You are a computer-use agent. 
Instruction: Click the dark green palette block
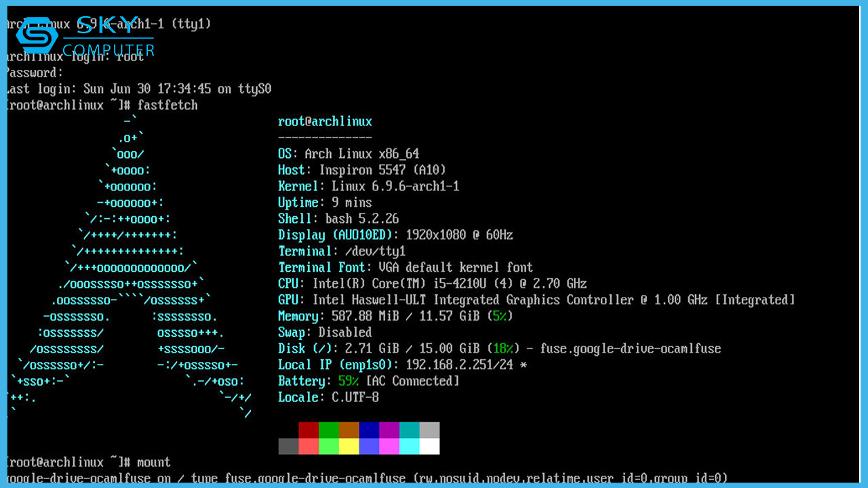329,430
